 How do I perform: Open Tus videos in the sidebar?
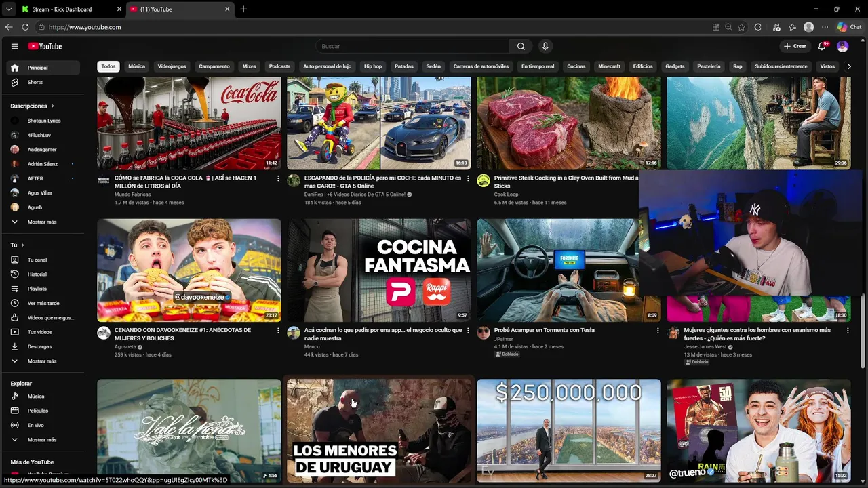43,332
